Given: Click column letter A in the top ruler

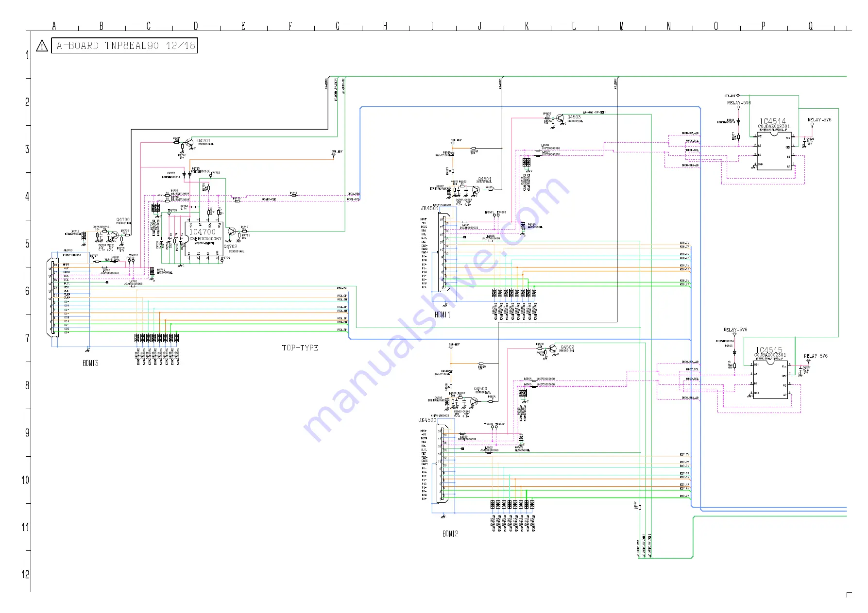Looking at the screenshot, I should pyautogui.click(x=54, y=26).
